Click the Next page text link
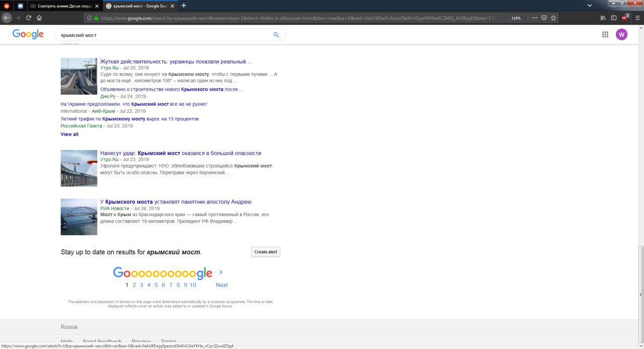Screen dimensions: 644x349 coord(222,285)
